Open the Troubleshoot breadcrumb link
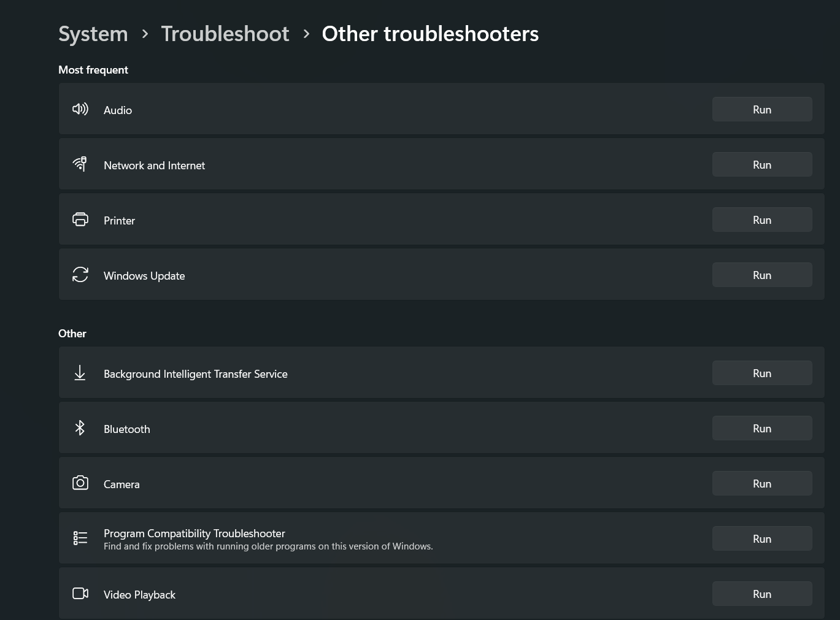Screen dimensions: 840x620 tap(225, 34)
